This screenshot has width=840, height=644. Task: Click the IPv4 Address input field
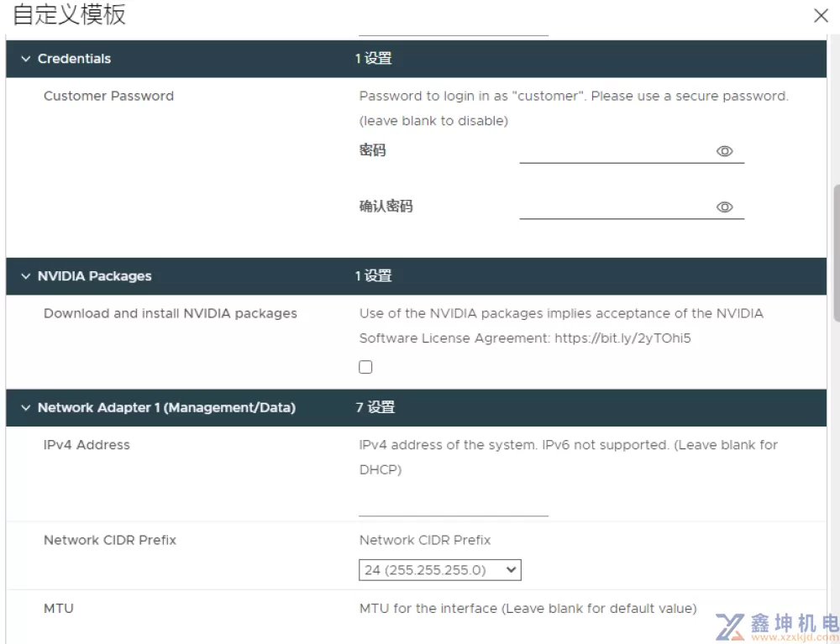[454, 505]
